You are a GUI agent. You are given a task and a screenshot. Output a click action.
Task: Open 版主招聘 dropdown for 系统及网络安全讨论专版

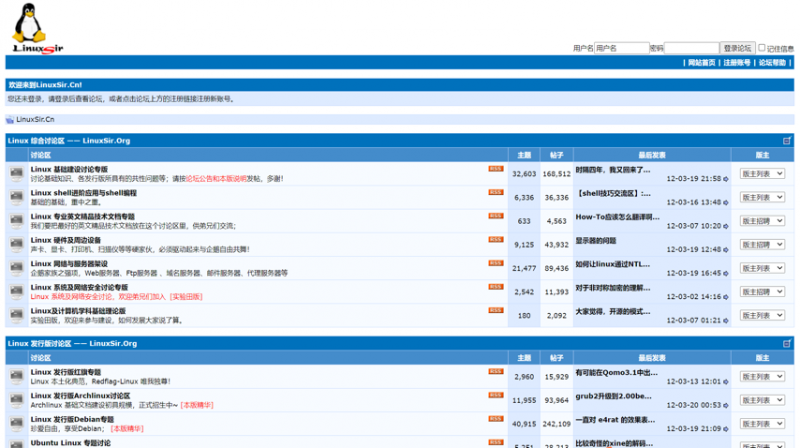[x=762, y=292]
